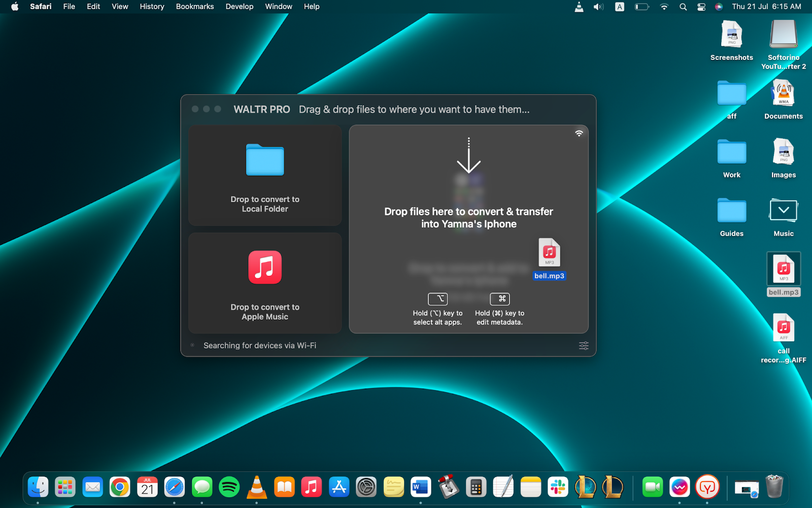812x508 pixels.
Task: Select the Images PNG item on the desktop
Action: click(x=784, y=158)
